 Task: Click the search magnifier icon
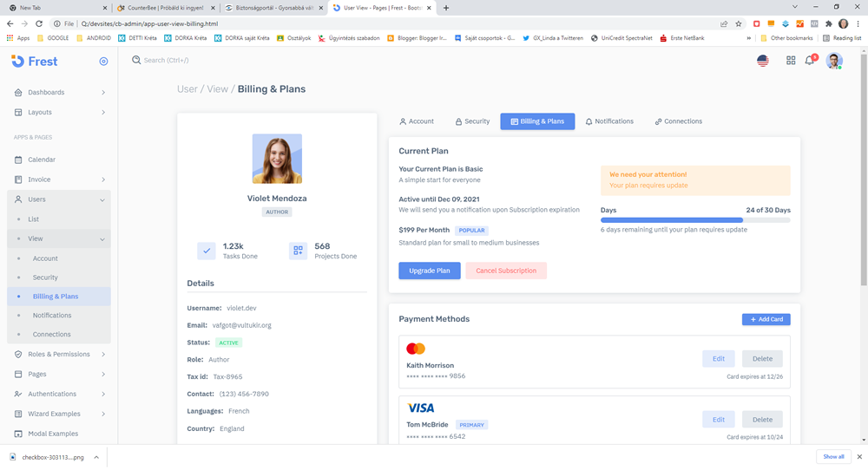coord(136,61)
